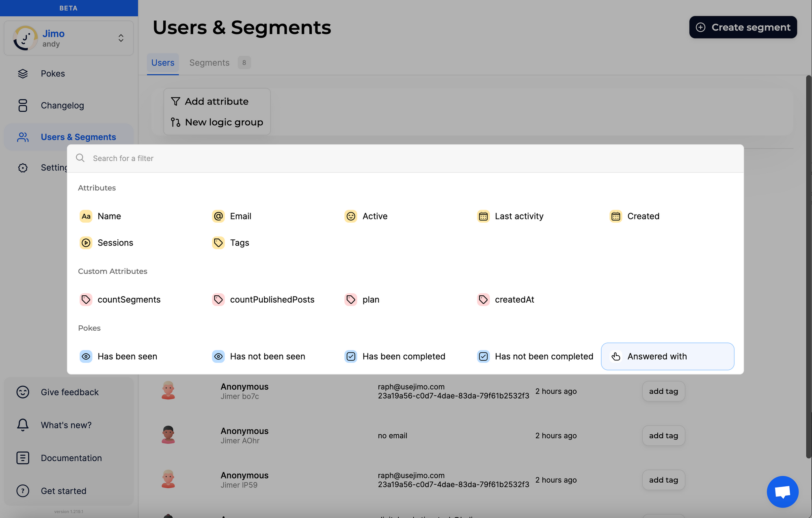Click the What's new bell icon
Image resolution: width=812 pixels, height=518 pixels.
[x=23, y=425]
